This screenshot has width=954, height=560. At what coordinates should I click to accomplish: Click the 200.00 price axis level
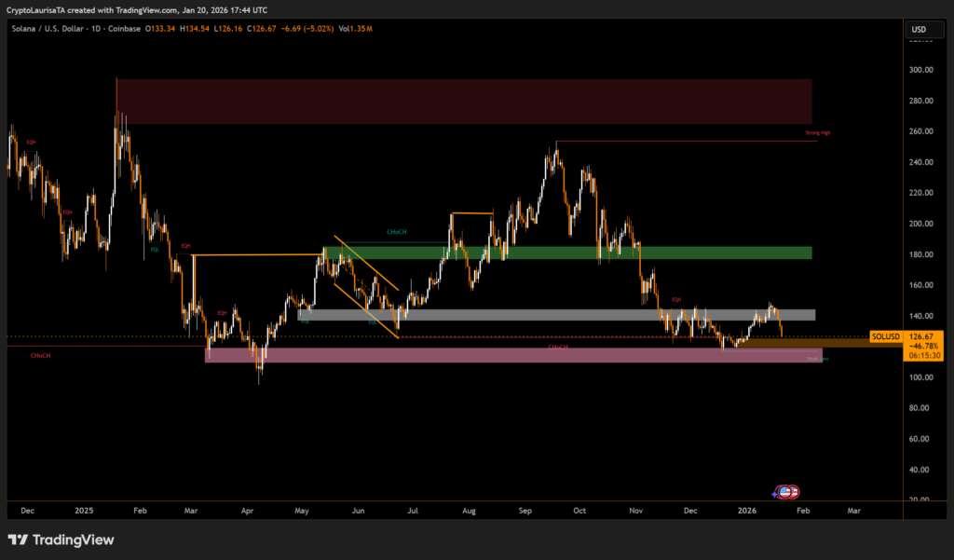tap(921, 224)
